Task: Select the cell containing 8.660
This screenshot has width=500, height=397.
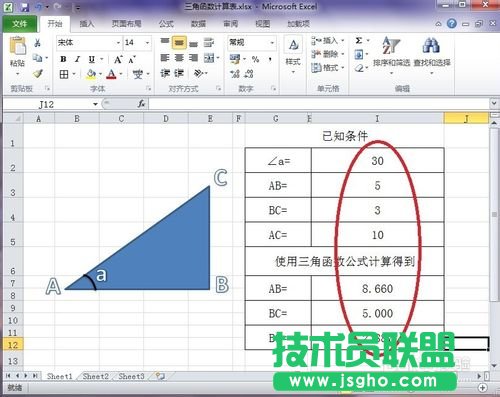Action: (377, 288)
